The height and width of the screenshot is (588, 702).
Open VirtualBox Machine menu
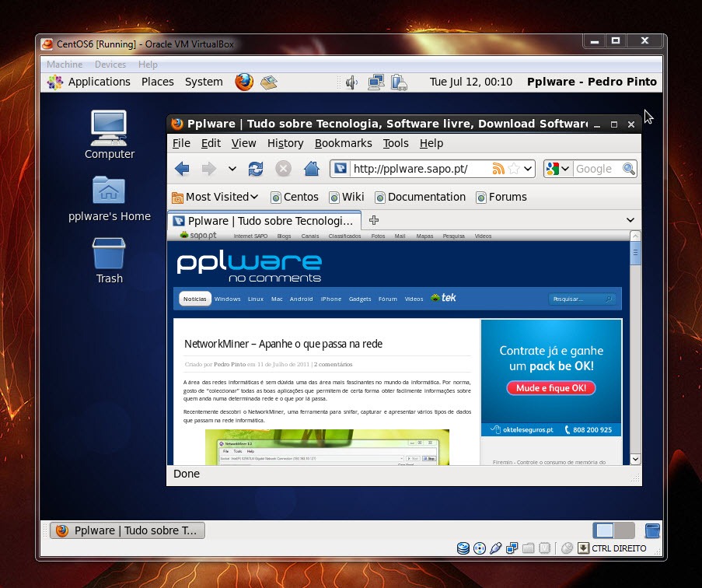coord(65,65)
